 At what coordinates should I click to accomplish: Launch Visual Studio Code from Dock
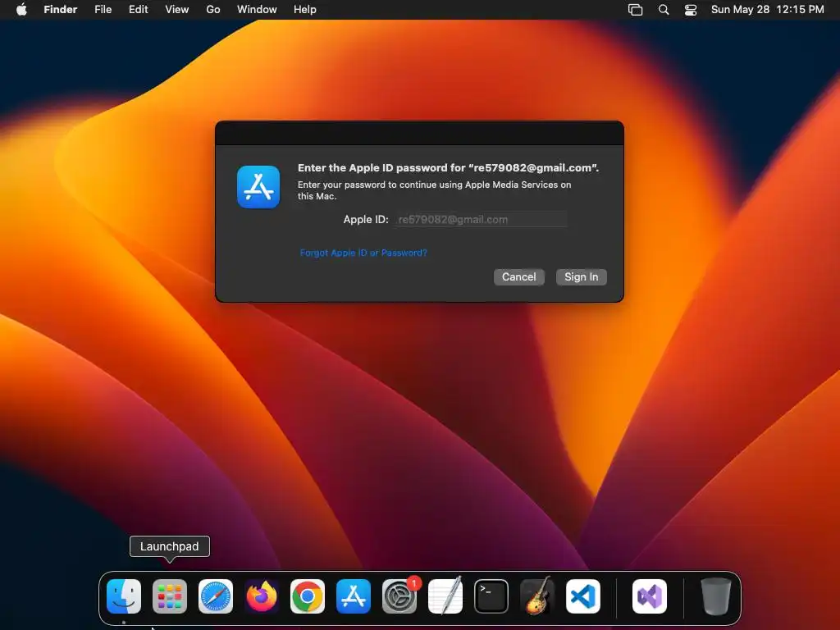pyautogui.click(x=583, y=596)
